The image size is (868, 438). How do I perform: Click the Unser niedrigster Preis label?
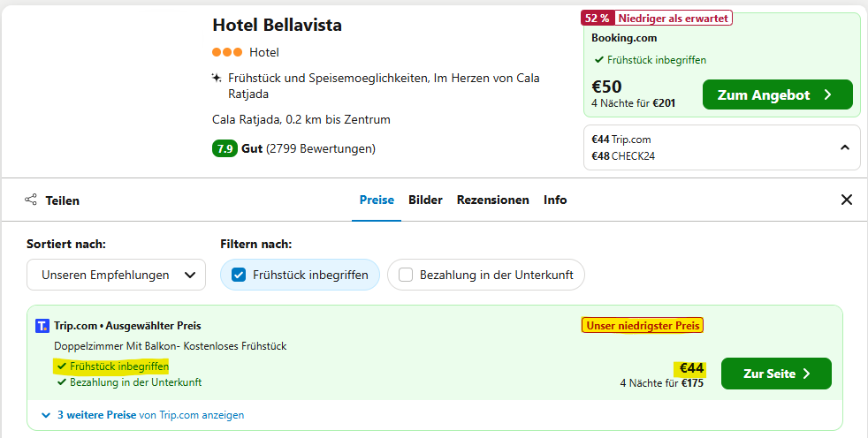click(x=643, y=326)
